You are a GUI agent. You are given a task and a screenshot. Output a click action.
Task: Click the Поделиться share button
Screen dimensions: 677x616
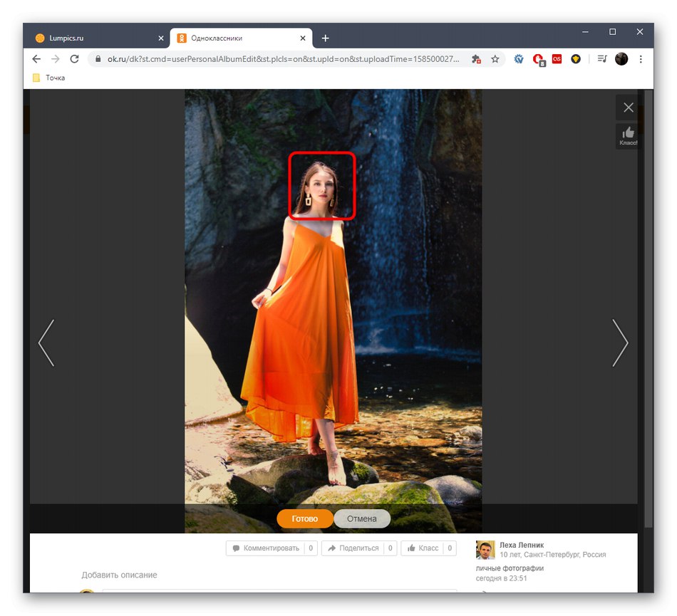[352, 548]
